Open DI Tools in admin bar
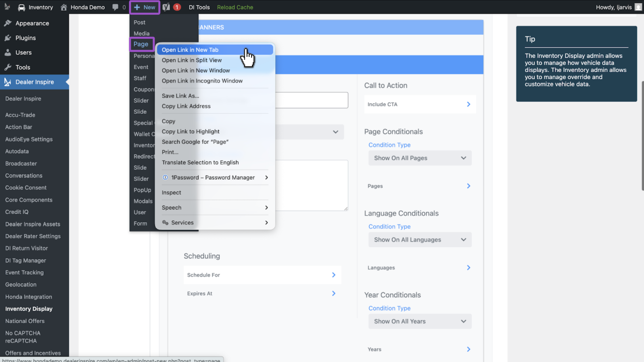Screen dimensions: 644x362 199,7
